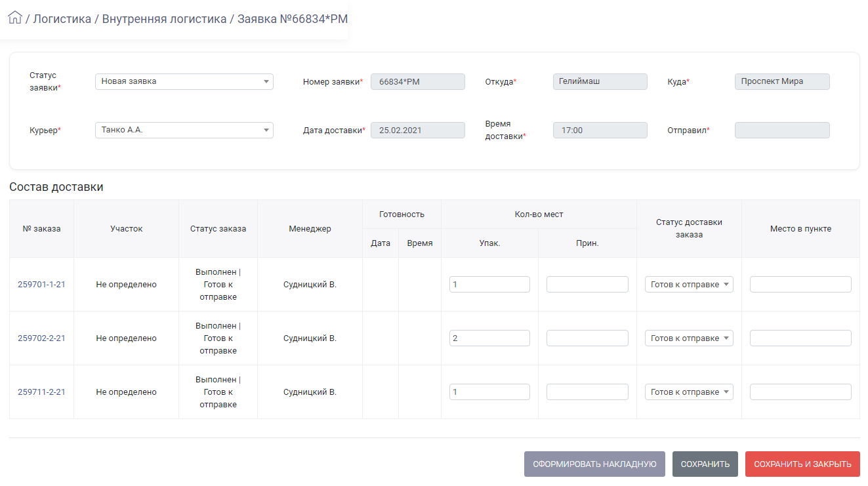Click the empty Отправил field
The height and width of the screenshot is (486, 868).
782,130
